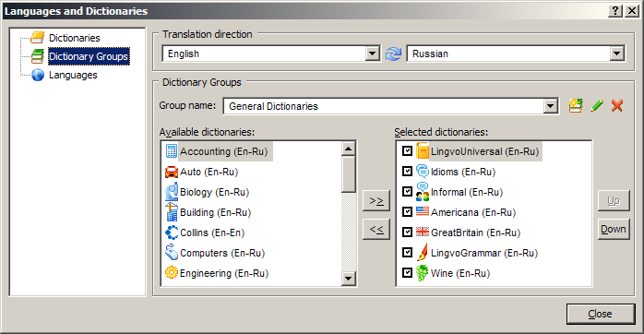
Task: Select the Auto (En-Ru) car icon
Action: (x=172, y=172)
